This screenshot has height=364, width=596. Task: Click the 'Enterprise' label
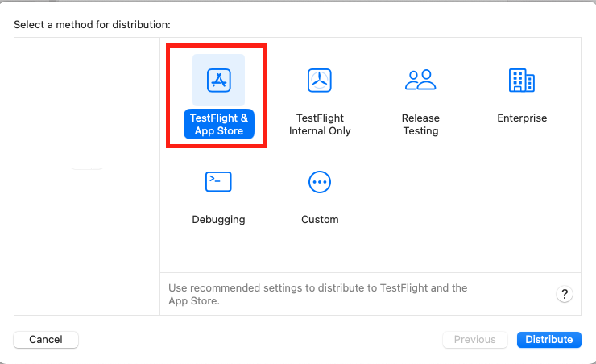522,118
